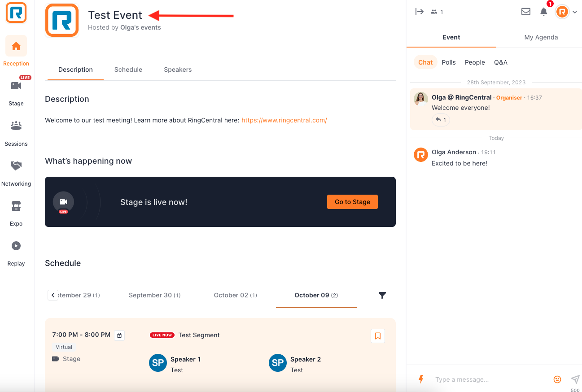This screenshot has width=582, height=392.
Task: Select the October 09 date tab
Action: pos(316,295)
